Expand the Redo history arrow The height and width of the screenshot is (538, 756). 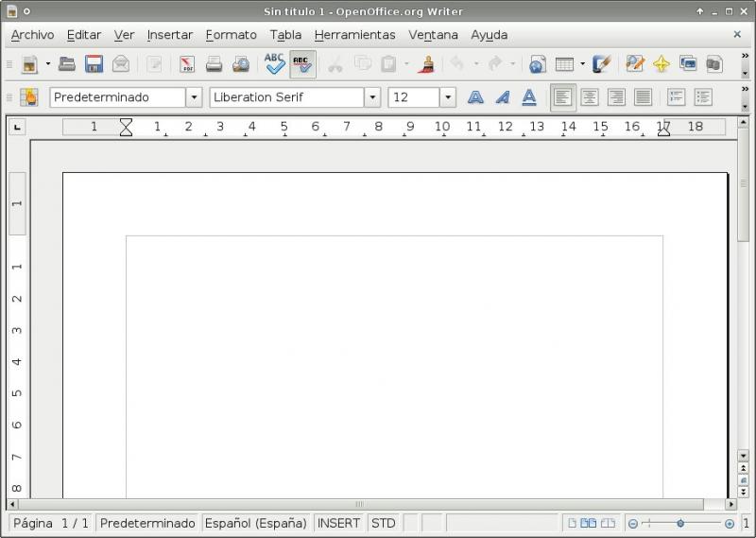[512, 63]
